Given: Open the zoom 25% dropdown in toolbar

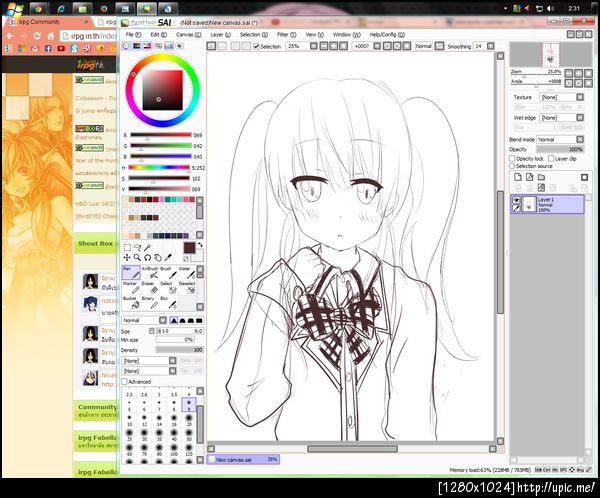Looking at the screenshot, I should (313, 46).
